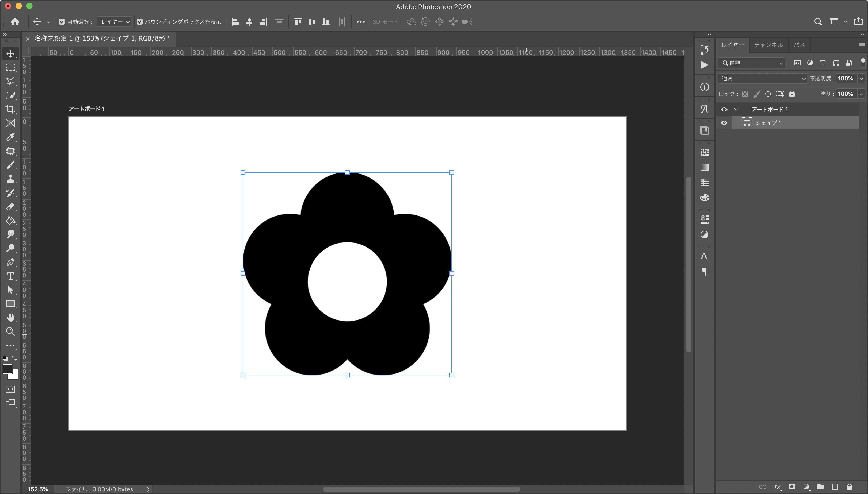Open the Layers panel menu
This screenshot has width=868, height=494.
(862, 45)
